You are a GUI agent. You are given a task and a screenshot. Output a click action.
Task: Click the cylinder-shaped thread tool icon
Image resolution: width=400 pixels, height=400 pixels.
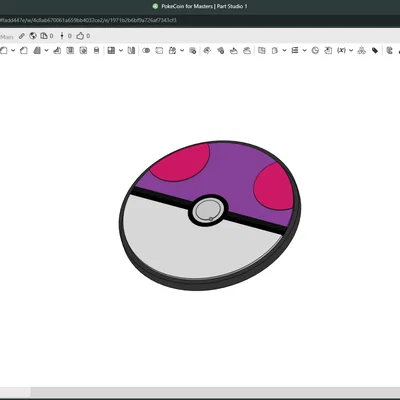96,51
